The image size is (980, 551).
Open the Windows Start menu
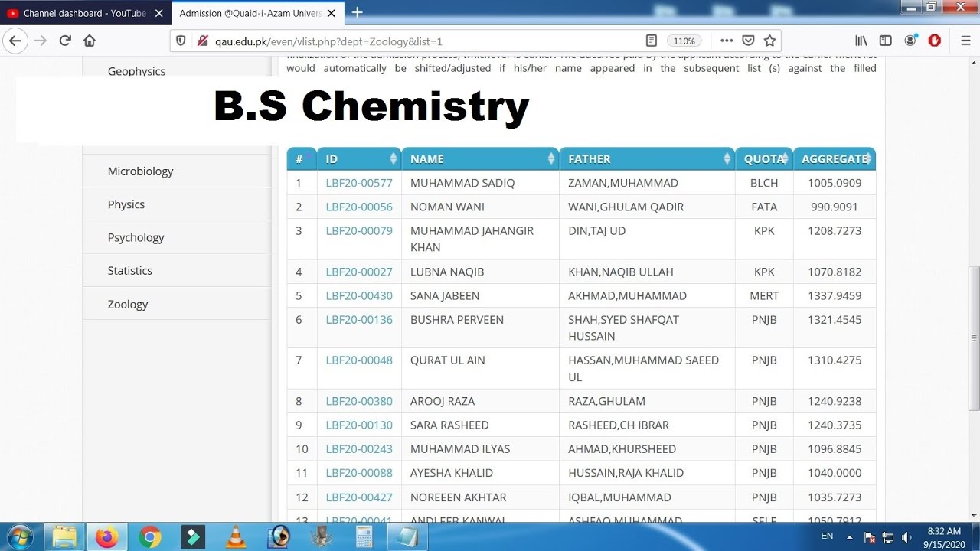click(18, 536)
